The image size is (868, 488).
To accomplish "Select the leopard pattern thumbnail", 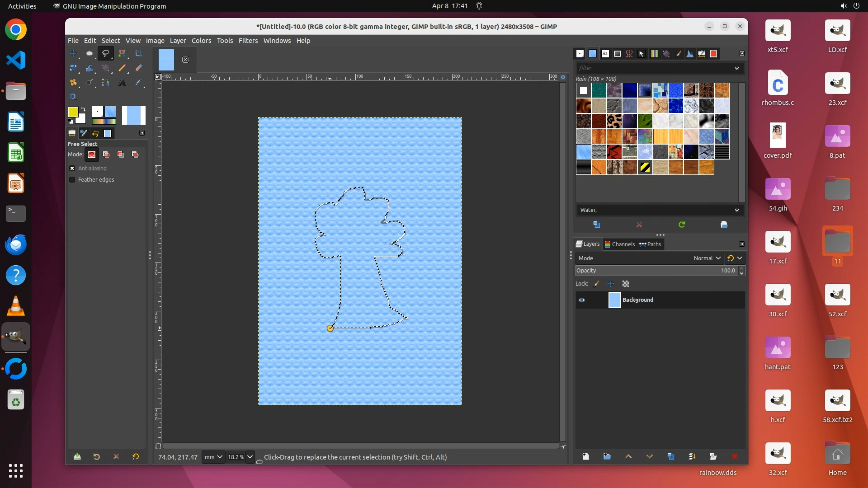I will click(614, 121).
